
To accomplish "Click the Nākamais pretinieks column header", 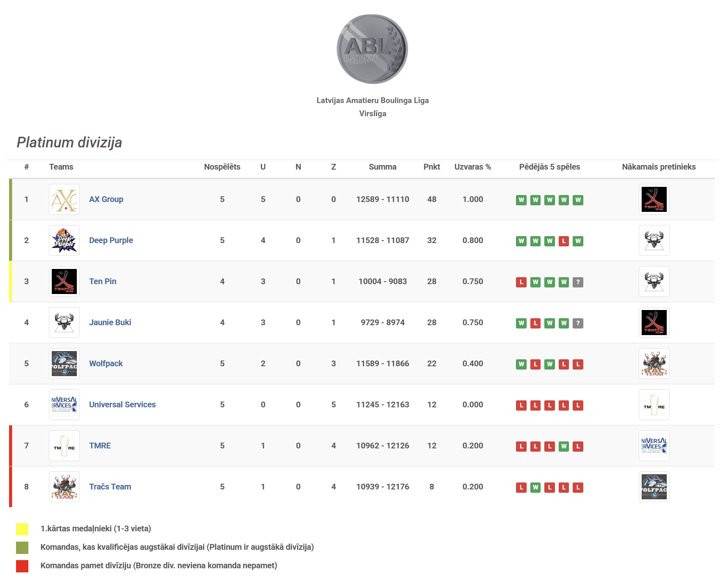I will (x=659, y=167).
